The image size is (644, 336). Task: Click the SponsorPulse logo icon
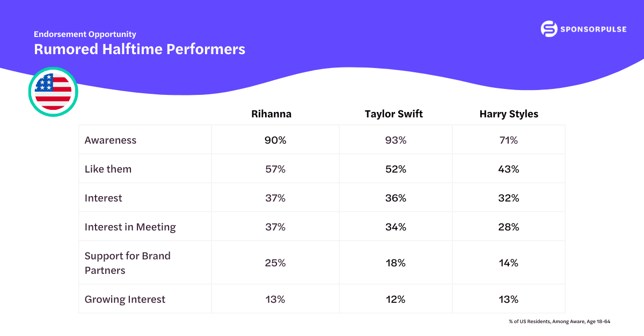click(549, 29)
